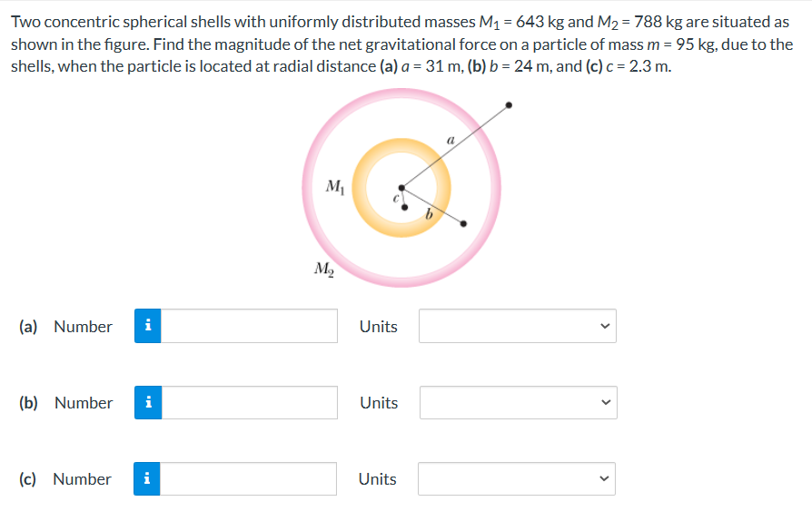Click the chevron on the last Units selector

pyautogui.click(x=603, y=478)
